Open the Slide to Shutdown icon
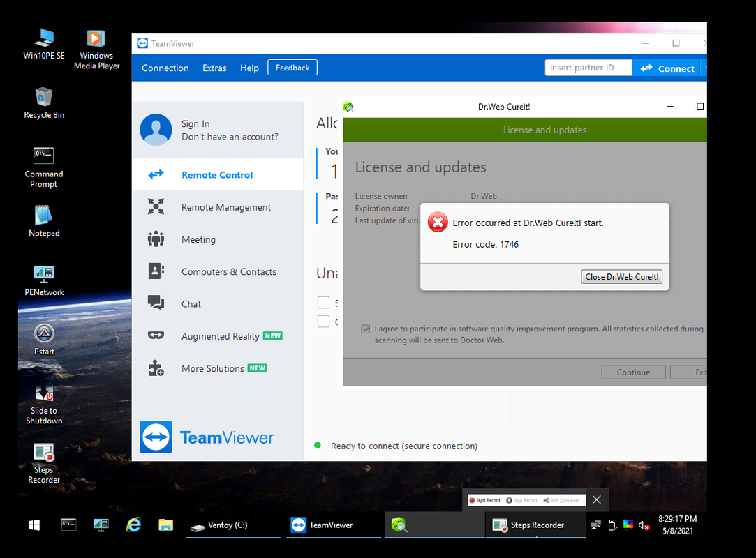This screenshot has width=756, height=558. (x=44, y=404)
